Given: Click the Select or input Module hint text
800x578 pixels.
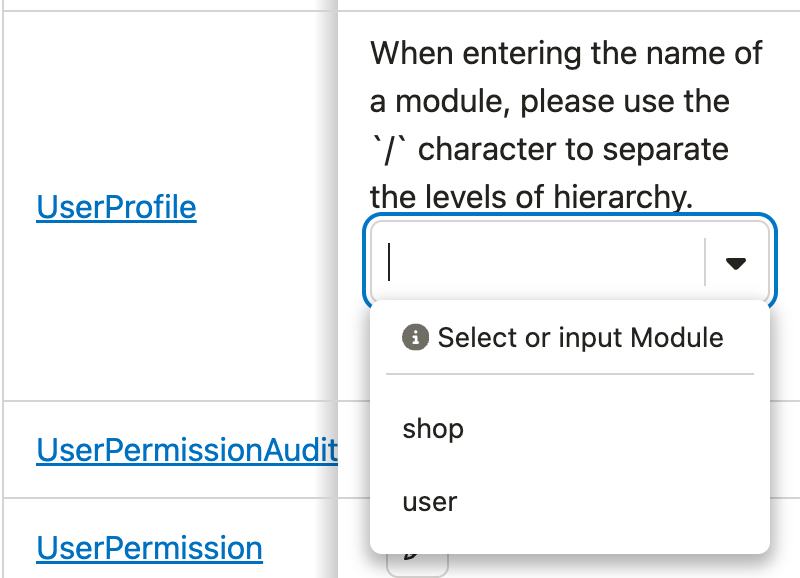Looking at the screenshot, I should pos(581,338).
